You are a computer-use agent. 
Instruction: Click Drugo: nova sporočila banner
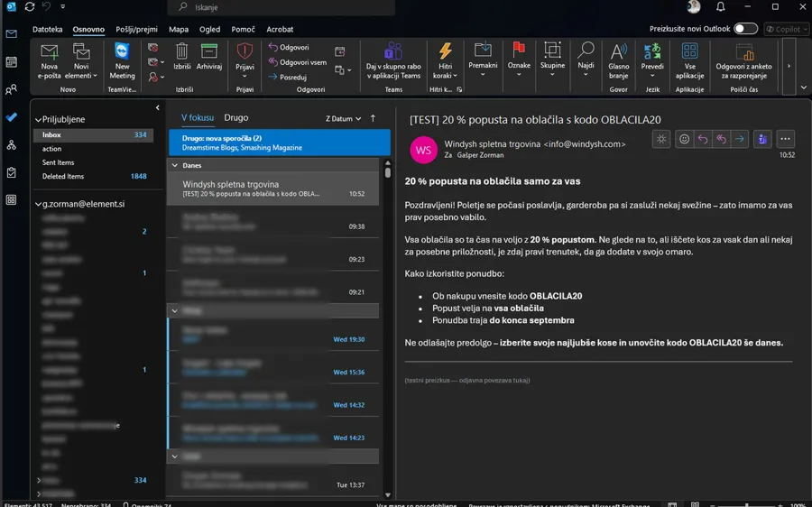[280, 143]
